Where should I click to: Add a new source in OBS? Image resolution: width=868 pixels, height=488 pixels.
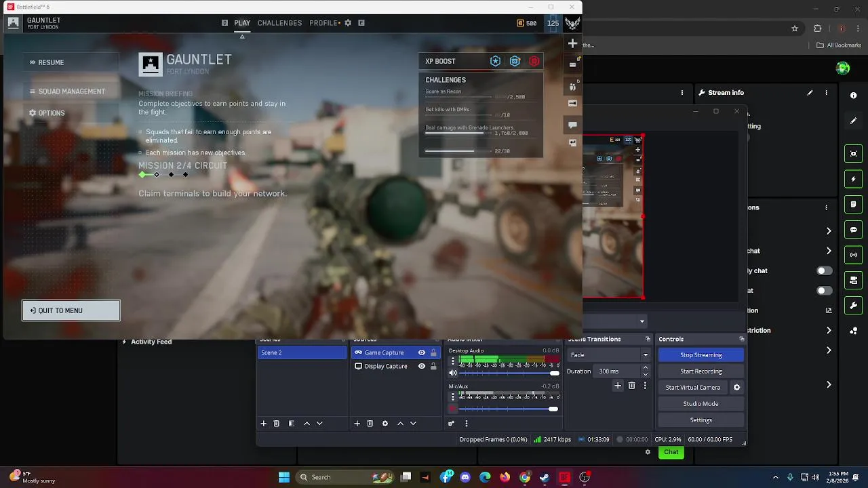[357, 424]
